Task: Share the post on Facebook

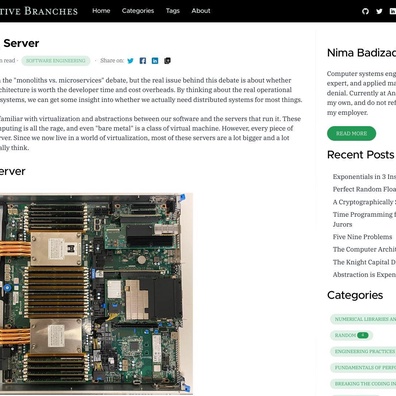Action: 143,61
